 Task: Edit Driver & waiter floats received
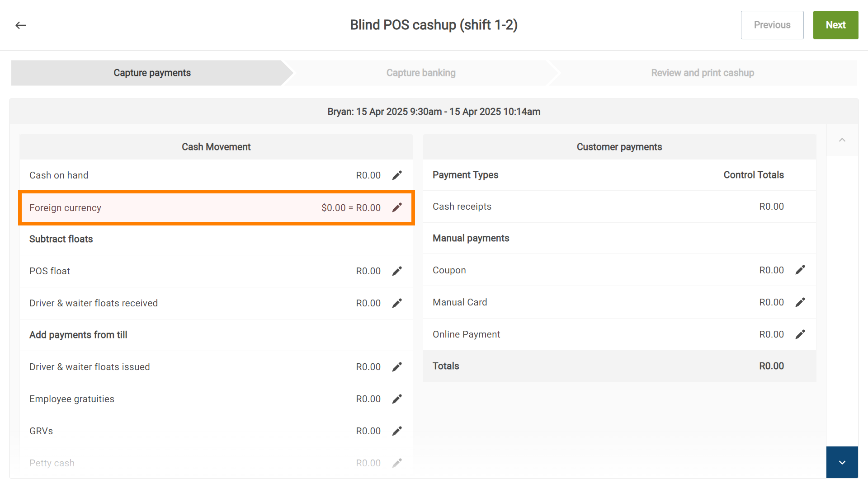397,303
